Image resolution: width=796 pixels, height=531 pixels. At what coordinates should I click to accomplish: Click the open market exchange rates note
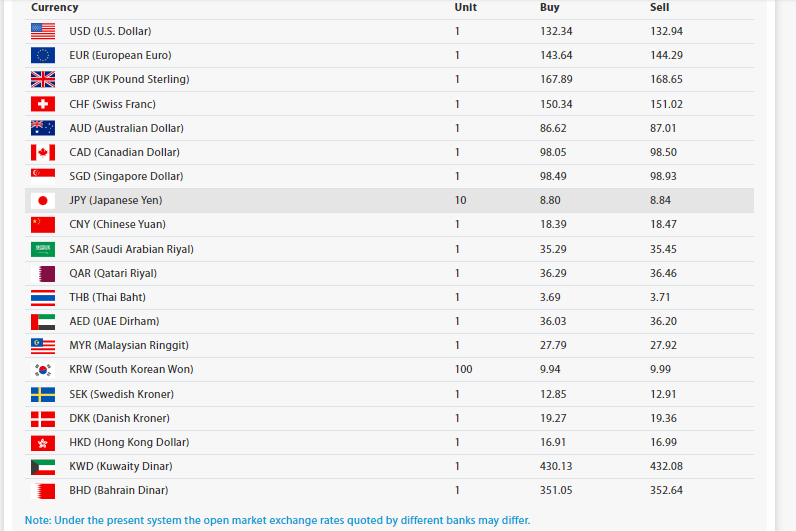click(277, 520)
